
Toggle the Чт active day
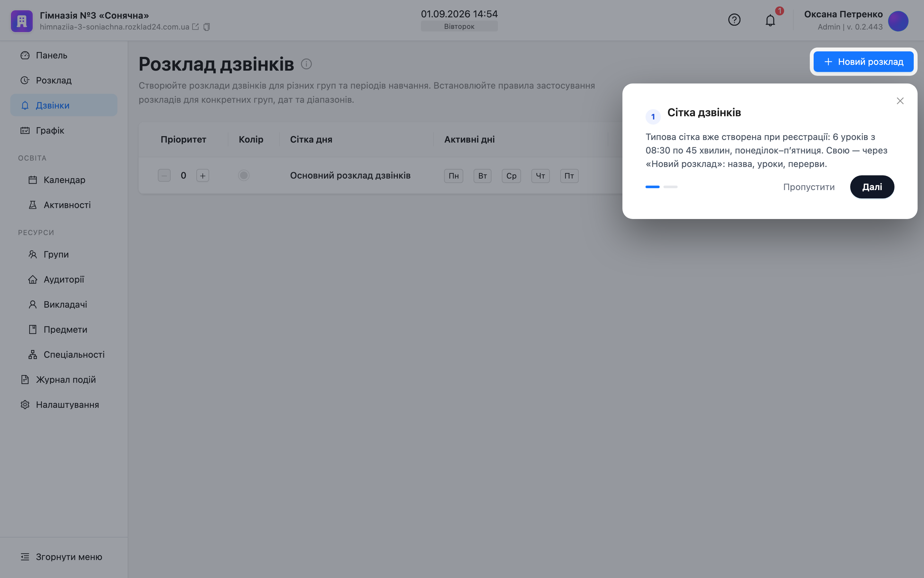pos(540,176)
